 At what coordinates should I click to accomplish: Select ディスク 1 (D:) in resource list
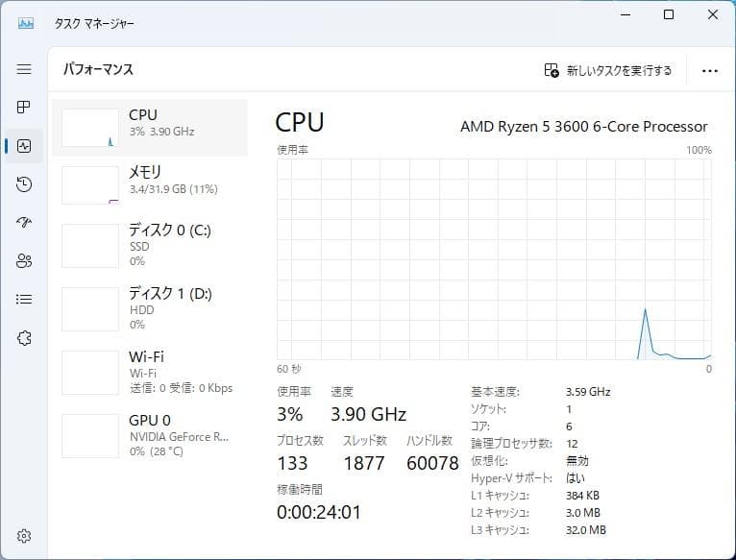(x=150, y=309)
